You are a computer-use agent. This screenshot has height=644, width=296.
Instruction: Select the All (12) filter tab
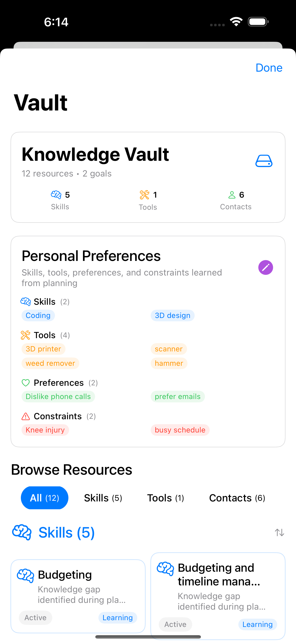[x=44, y=498]
